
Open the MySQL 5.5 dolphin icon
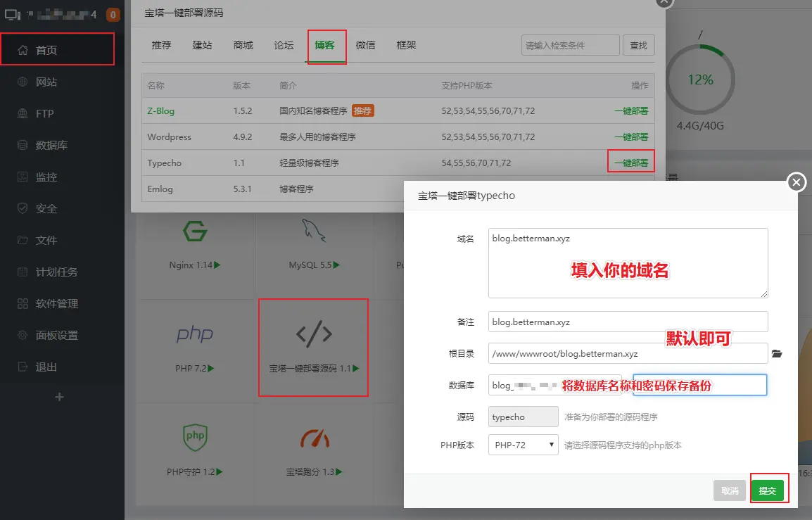pos(314,231)
